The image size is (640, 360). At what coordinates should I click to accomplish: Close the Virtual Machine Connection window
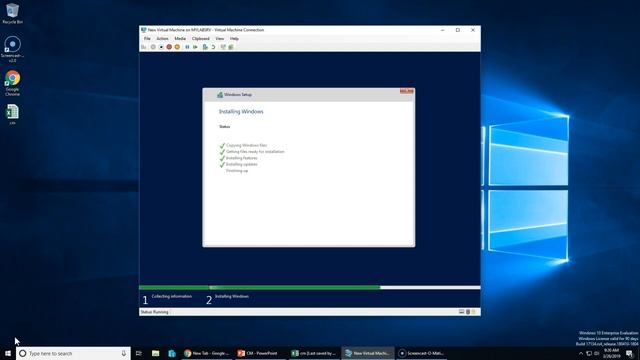click(x=473, y=30)
